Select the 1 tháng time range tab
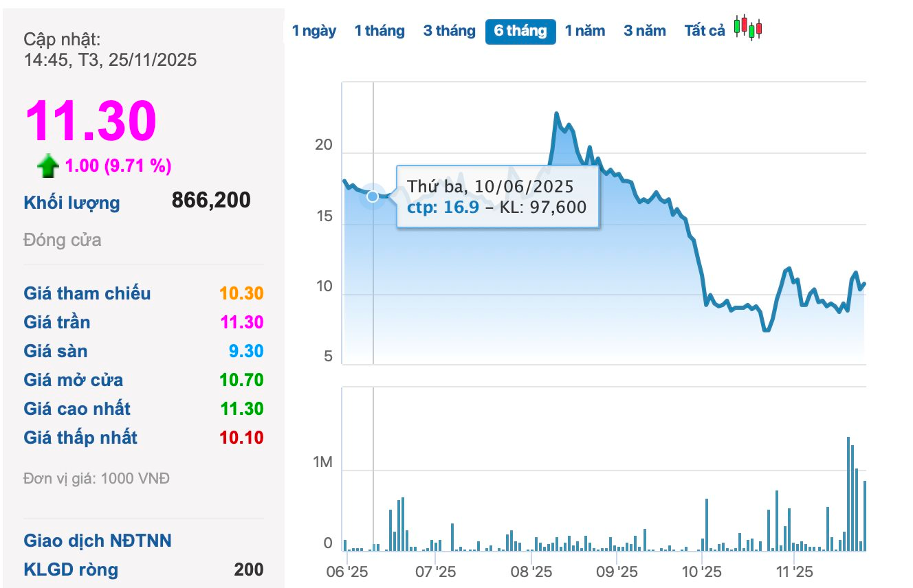The width and height of the screenshot is (913, 588). pyautogui.click(x=379, y=31)
